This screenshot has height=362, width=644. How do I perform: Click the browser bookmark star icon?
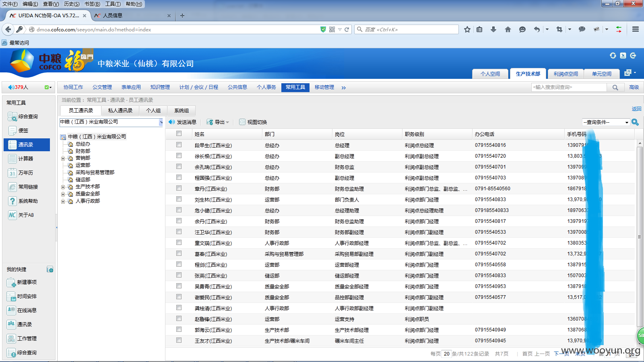coord(467,29)
